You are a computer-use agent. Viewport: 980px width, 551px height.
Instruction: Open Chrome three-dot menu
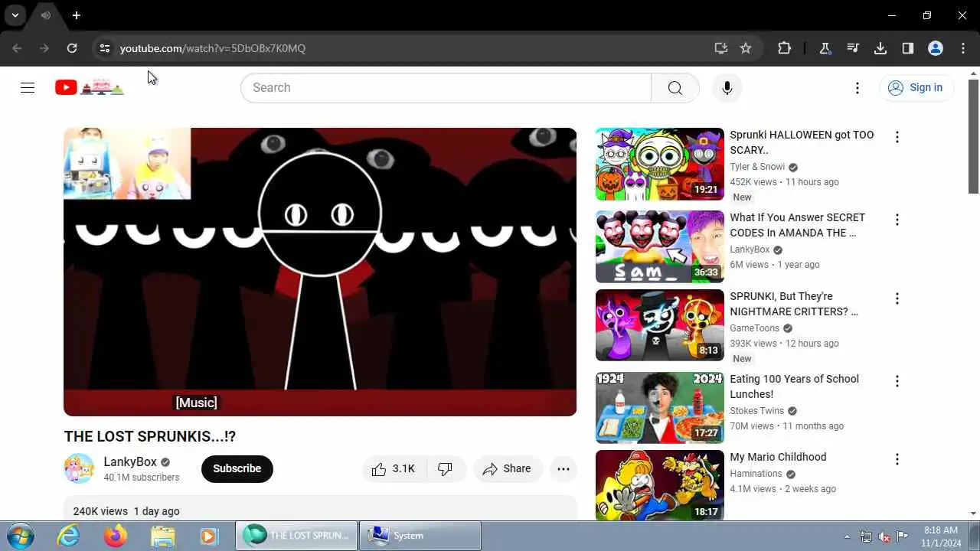click(963, 48)
